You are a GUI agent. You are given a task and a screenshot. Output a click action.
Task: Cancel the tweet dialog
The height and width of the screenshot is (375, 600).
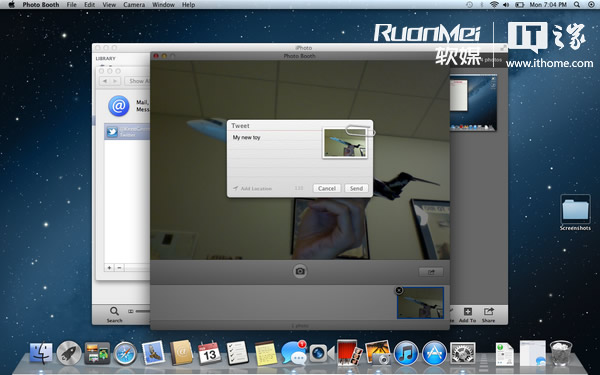[x=327, y=188]
